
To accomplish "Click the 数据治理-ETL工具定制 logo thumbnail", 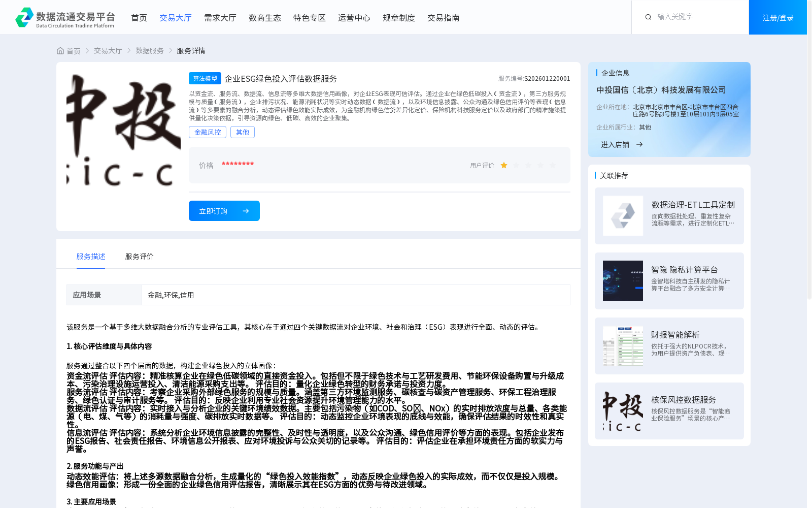I will (x=623, y=216).
